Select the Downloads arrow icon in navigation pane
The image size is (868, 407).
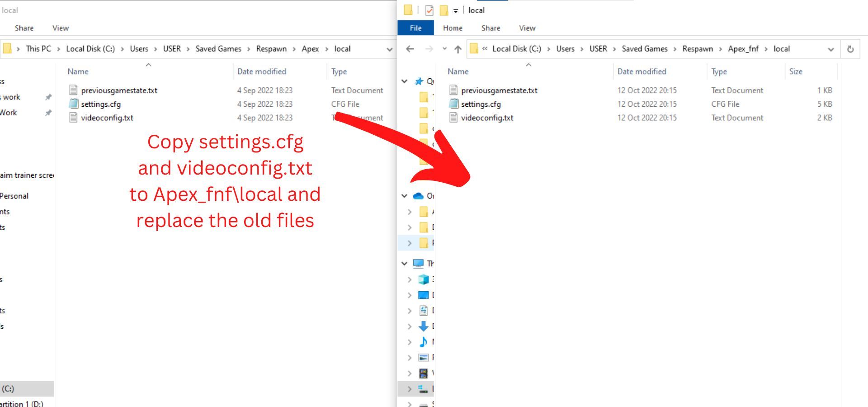(x=423, y=326)
